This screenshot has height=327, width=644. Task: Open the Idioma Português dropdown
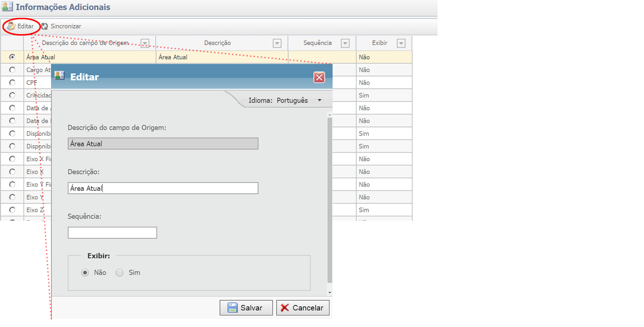pos(319,101)
